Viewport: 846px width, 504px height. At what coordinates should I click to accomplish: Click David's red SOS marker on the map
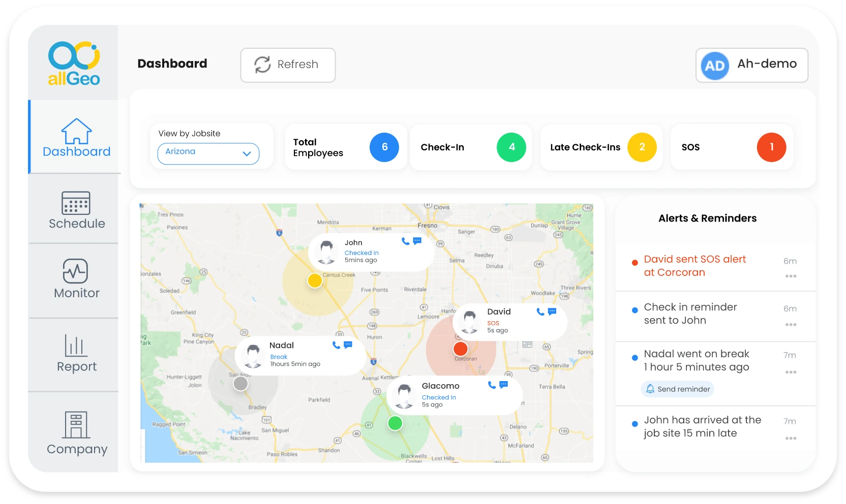[461, 349]
